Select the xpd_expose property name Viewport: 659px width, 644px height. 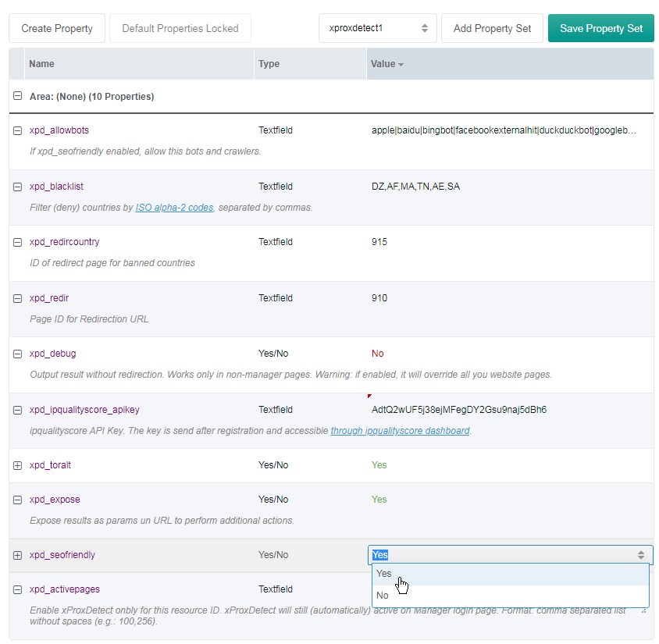pyautogui.click(x=55, y=500)
